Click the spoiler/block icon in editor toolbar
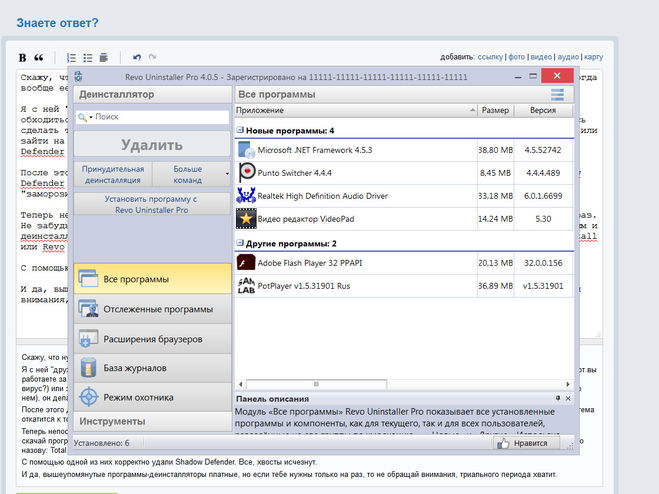 click(x=104, y=57)
